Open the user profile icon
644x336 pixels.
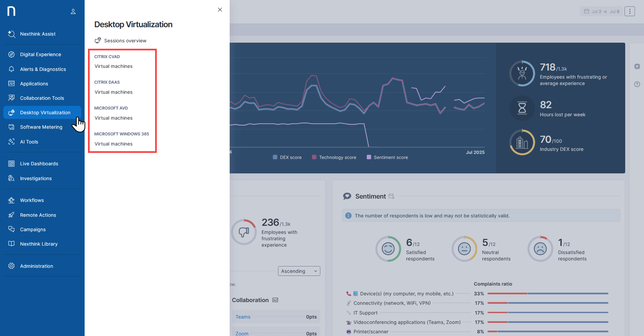73,11
